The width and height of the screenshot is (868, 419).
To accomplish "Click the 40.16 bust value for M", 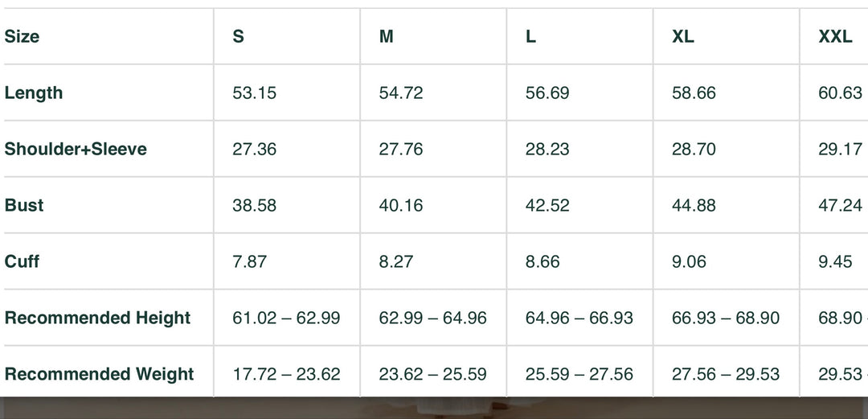I will (x=401, y=206).
